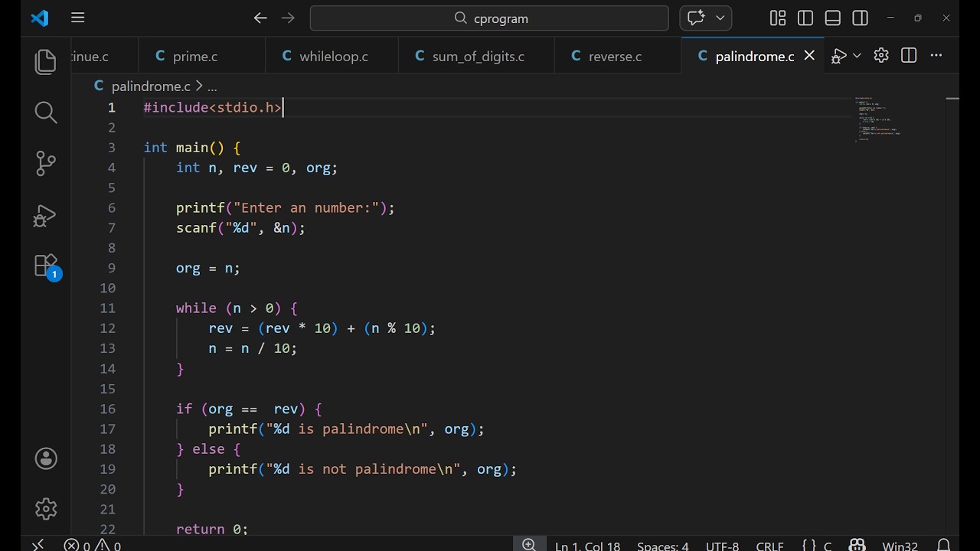
Task: Click the VS Code logo icon
Action: click(40, 18)
